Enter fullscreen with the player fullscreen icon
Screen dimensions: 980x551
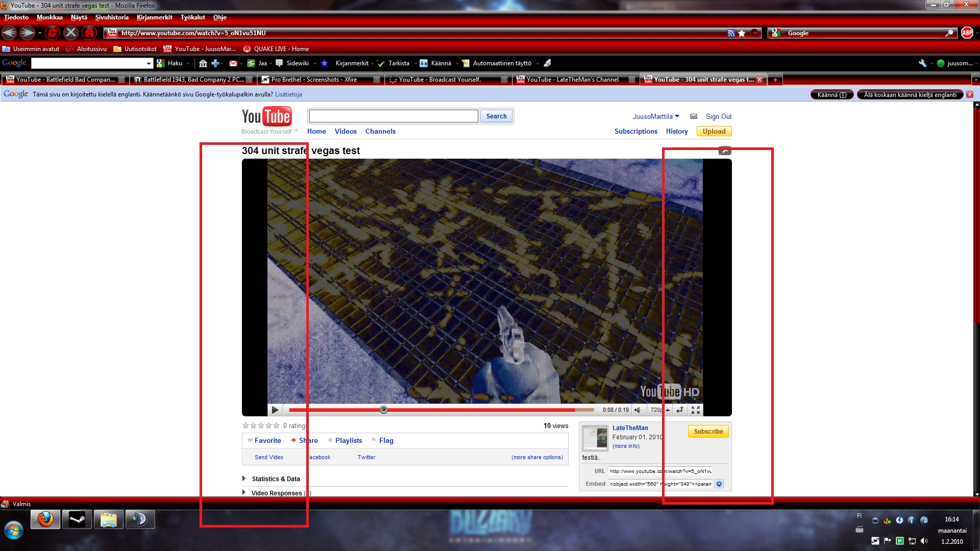[695, 410]
